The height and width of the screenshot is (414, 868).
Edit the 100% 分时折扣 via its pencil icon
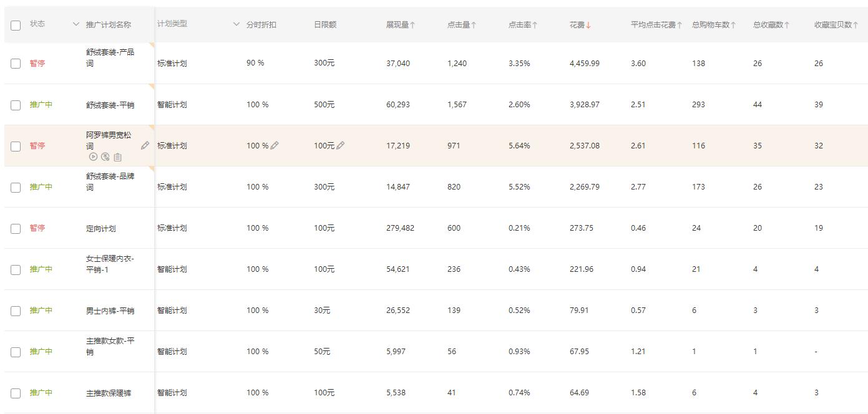[x=275, y=145]
